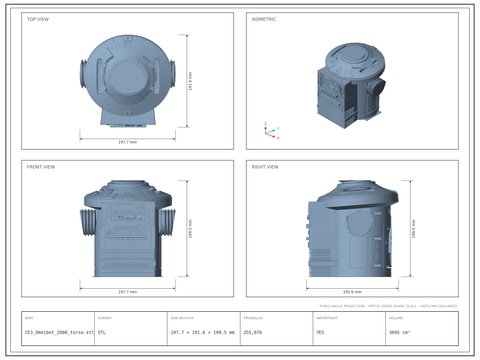
Task: Select the isometric model rendering
Action: [x=351, y=85]
